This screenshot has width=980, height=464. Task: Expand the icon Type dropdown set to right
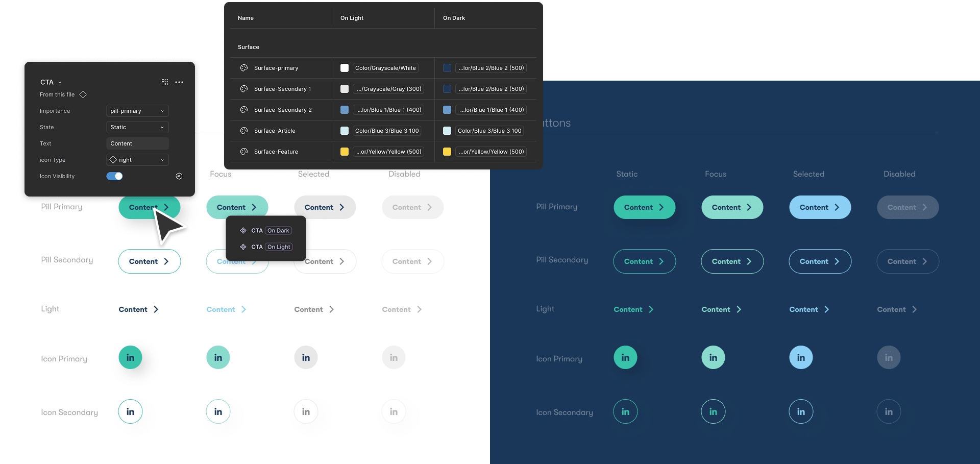[x=137, y=160]
